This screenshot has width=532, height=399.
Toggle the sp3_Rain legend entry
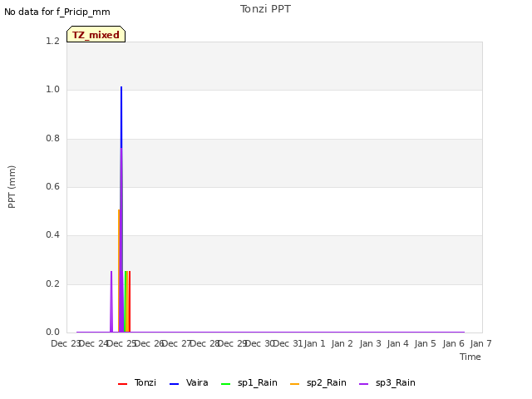point(387,382)
